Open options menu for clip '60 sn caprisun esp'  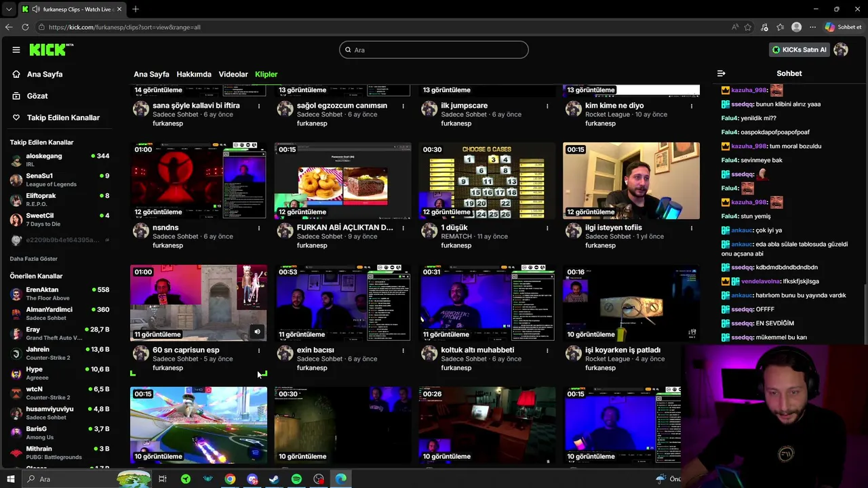[258, 350]
